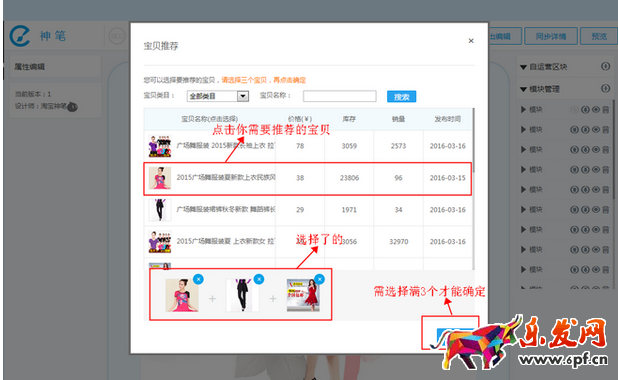Remove the selected red dress item
The image size is (618, 380).
tap(320, 279)
